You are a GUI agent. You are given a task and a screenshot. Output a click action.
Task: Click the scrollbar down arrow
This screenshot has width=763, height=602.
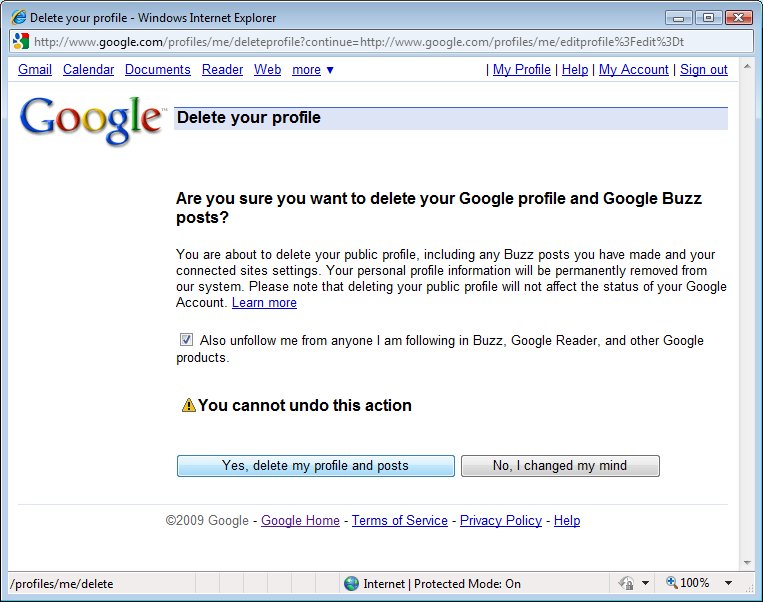coord(747,563)
